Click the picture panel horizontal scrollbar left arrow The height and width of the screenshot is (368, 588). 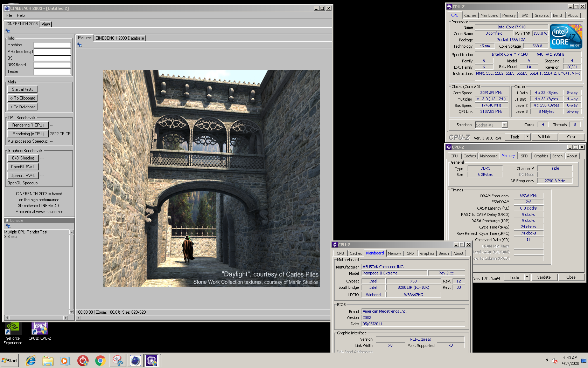(78, 318)
